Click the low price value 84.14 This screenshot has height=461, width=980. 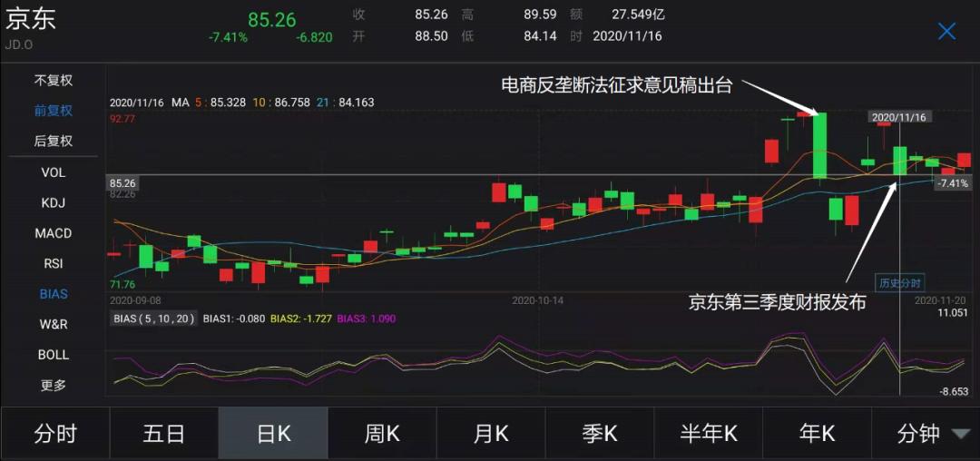[x=541, y=36]
